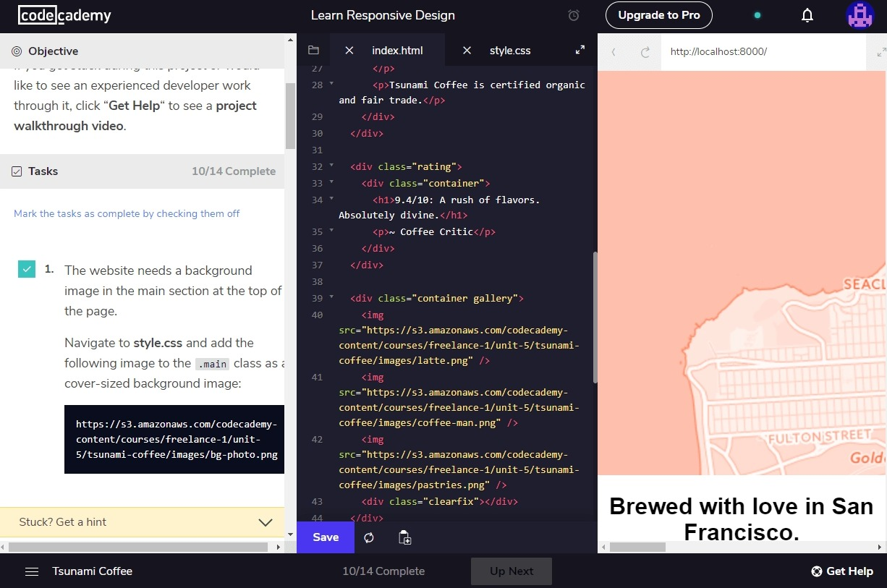Viewport: 887px width, 588px height.
Task: Collapse the gallery div fold arrow on line 39
Action: click(331, 297)
